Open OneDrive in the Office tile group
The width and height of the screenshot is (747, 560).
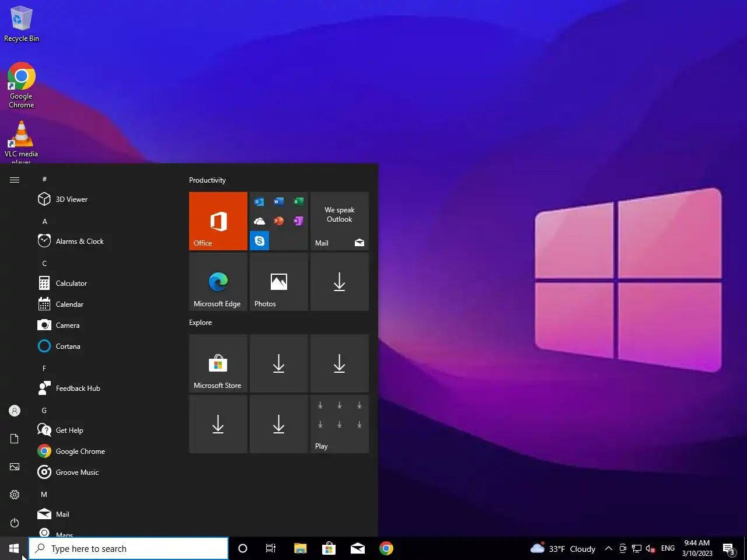[259, 221]
